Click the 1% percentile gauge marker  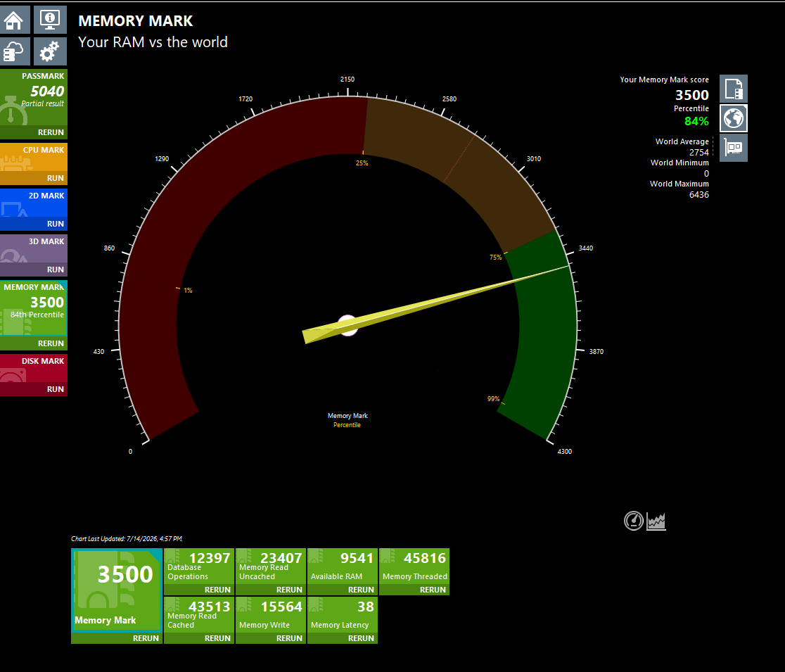(188, 291)
